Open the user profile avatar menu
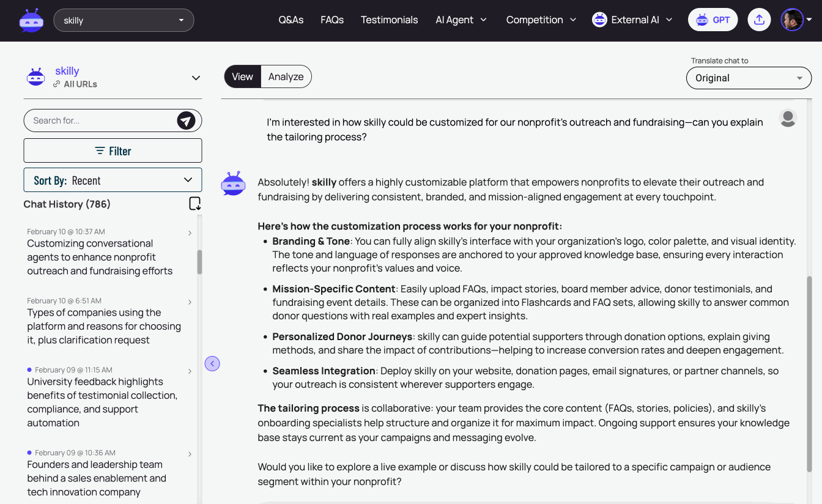Viewport: 822px width, 504px height. click(x=792, y=20)
